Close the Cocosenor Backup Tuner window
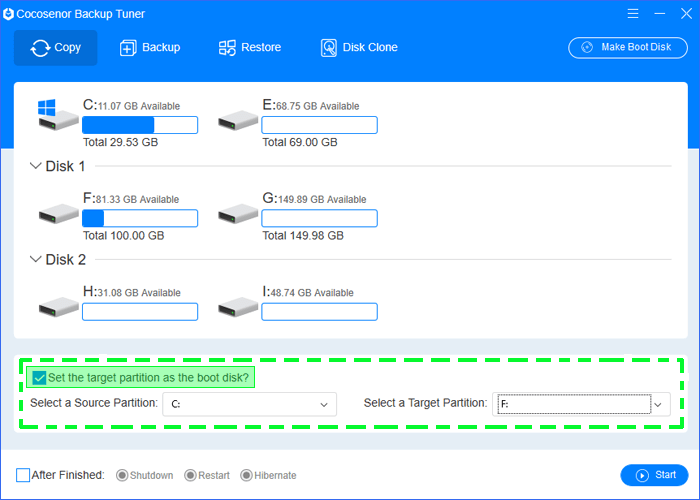The height and width of the screenshot is (500, 700). tap(686, 14)
